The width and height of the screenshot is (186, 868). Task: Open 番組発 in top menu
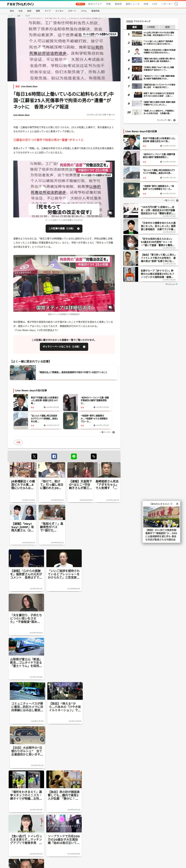(x=118, y=4)
